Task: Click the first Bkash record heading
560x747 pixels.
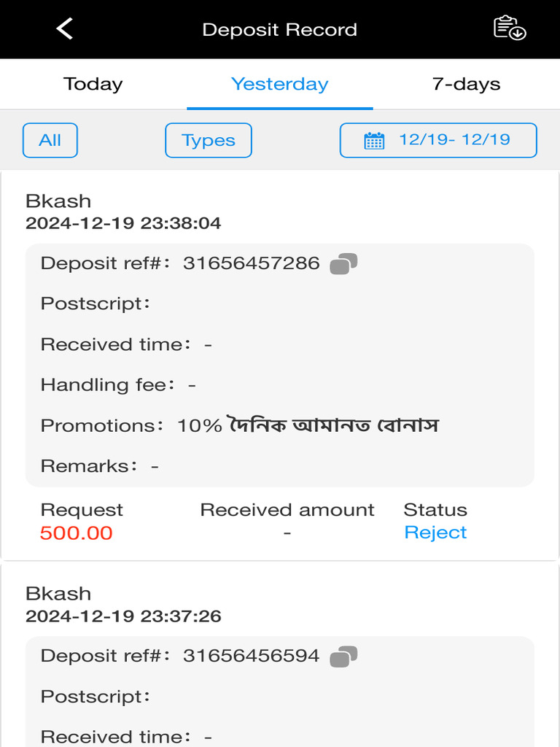Action: pyautogui.click(x=58, y=201)
